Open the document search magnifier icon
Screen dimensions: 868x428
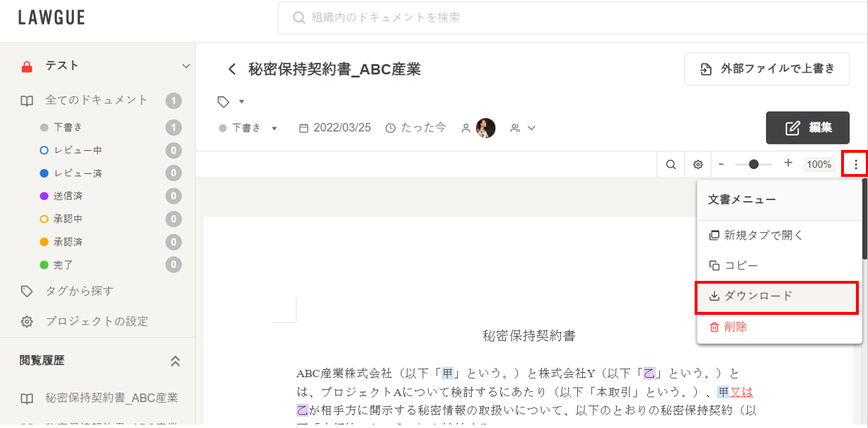click(x=670, y=165)
